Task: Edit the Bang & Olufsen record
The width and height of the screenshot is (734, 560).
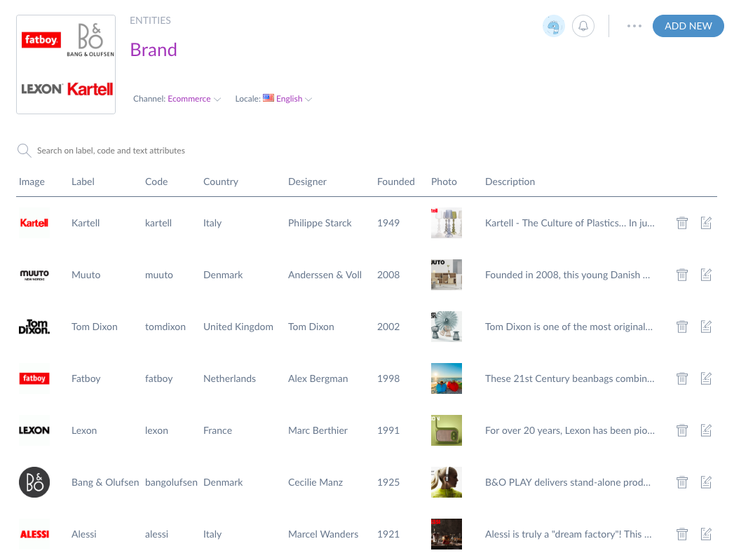Action: pos(706,482)
